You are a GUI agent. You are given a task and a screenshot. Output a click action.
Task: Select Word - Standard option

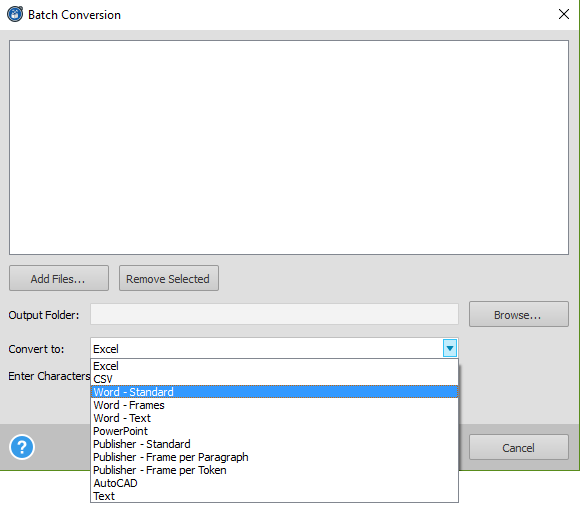coord(274,392)
